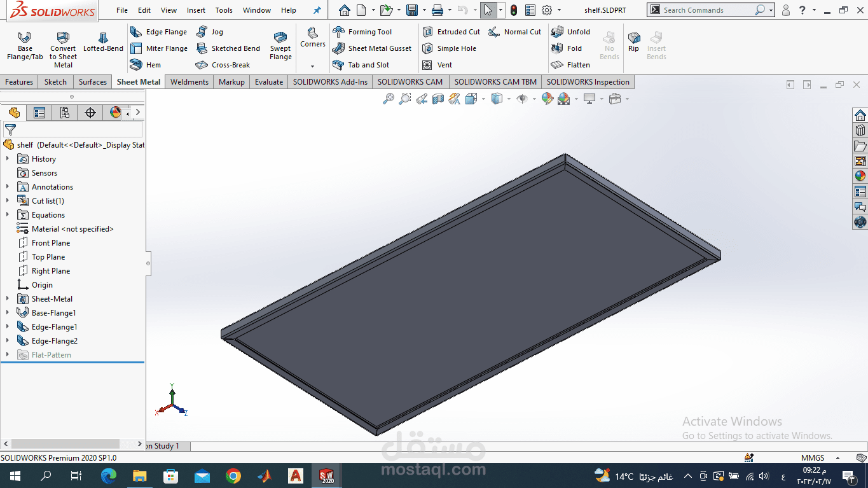Open the Tools menu

coord(224,10)
